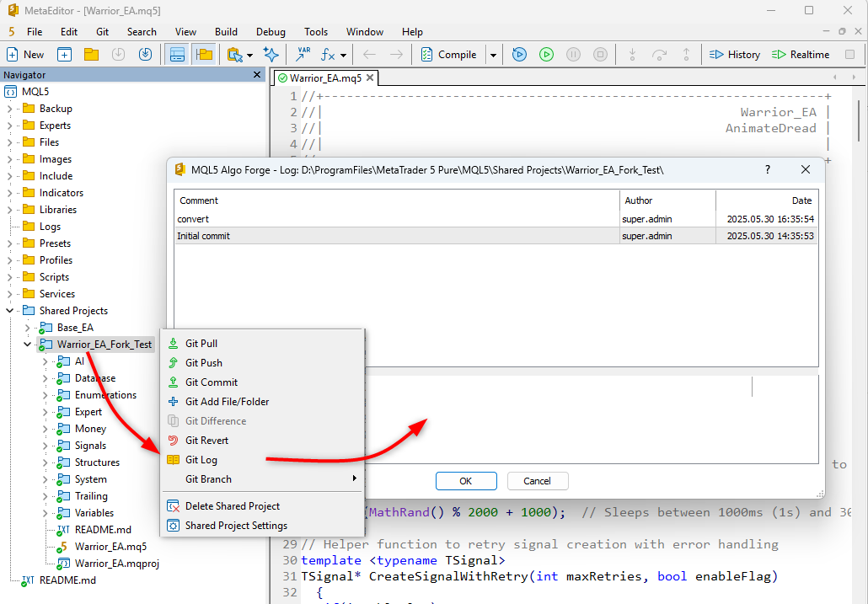This screenshot has width=868, height=604.
Task: Click the Step Into debug icon
Action: click(632, 54)
